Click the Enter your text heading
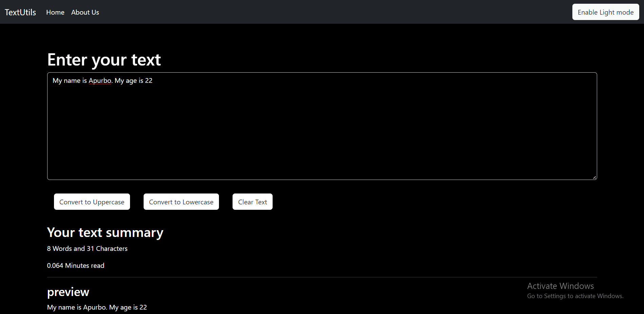Viewport: 644px width, 314px height. (x=104, y=60)
